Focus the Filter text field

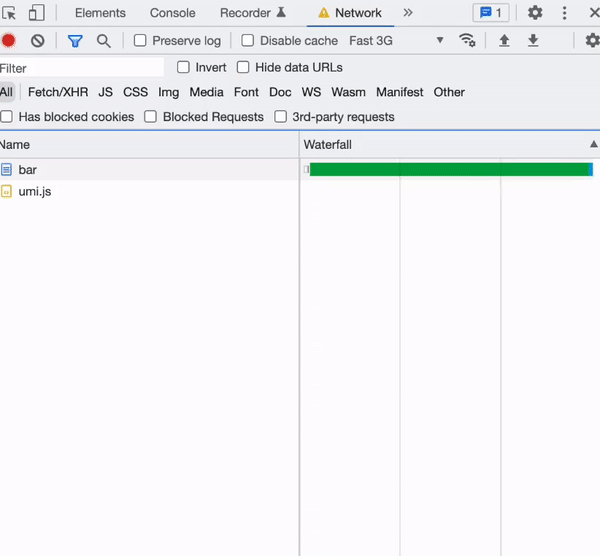[x=82, y=68]
